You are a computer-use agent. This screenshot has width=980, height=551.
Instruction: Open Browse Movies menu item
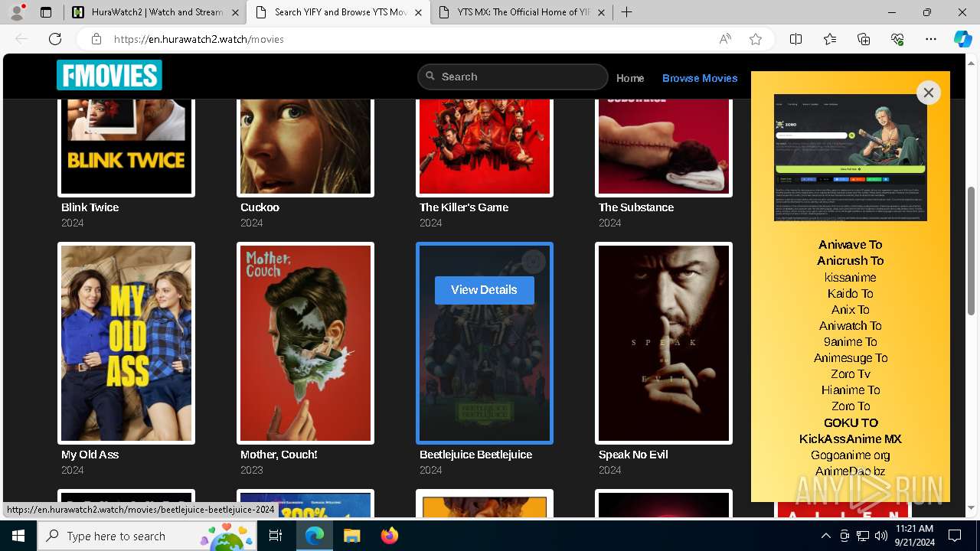700,78
